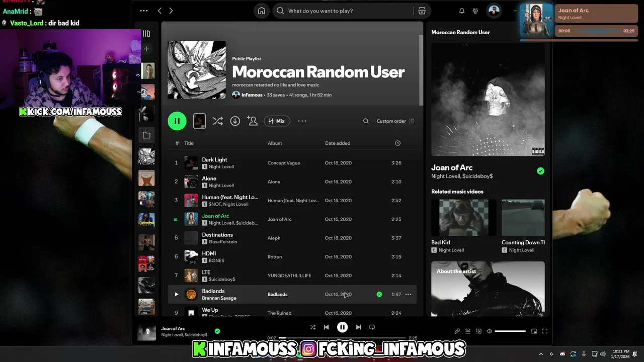This screenshot has width=644, height=362.
Task: Open Windows clock showing 10:21 PM
Action: [621, 354]
